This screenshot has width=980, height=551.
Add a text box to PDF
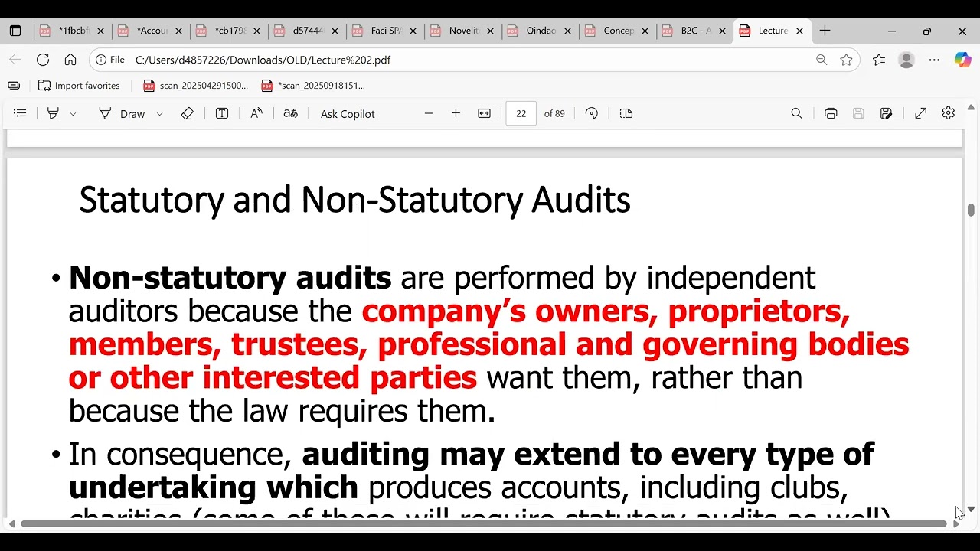pyautogui.click(x=222, y=113)
